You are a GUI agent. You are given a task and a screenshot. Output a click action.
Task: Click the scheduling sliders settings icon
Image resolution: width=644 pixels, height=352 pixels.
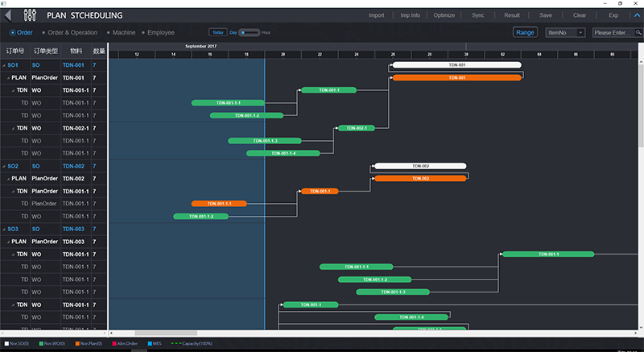31,14
